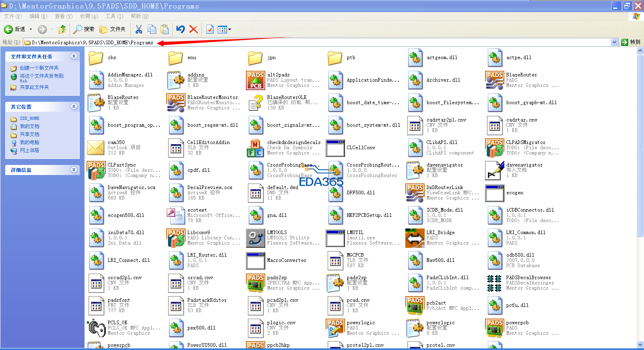Click the Back arrow toolbar icon

[x=8, y=29]
